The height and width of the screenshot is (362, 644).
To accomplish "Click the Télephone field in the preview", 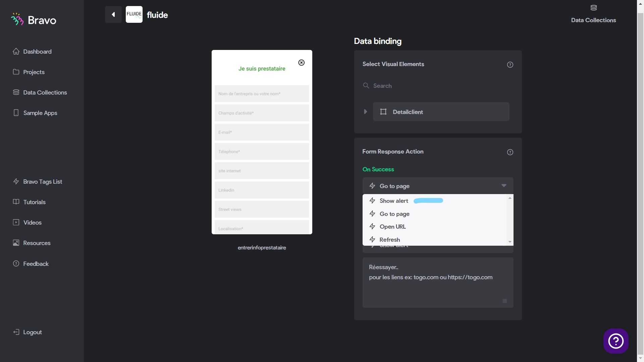I will pyautogui.click(x=262, y=152).
